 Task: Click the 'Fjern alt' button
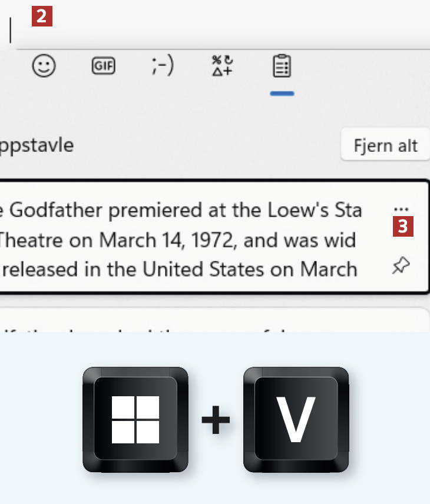[x=385, y=145]
